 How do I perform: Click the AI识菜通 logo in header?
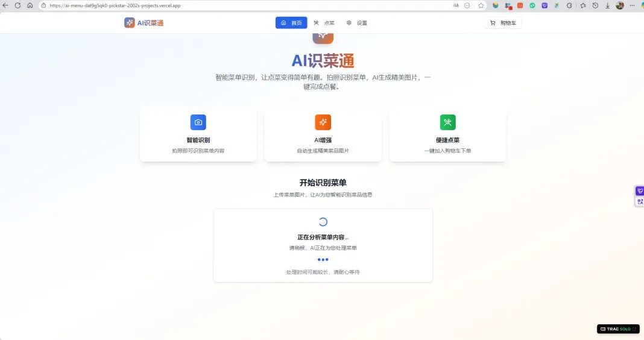click(x=144, y=23)
